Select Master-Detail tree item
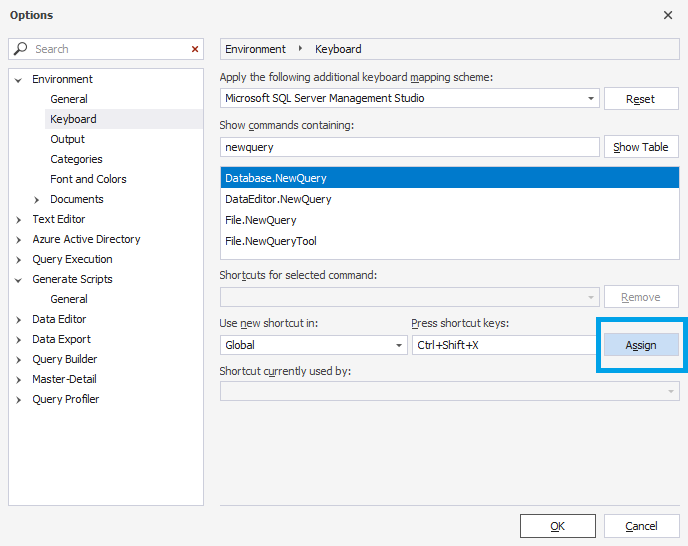The height and width of the screenshot is (546, 688). click(64, 379)
